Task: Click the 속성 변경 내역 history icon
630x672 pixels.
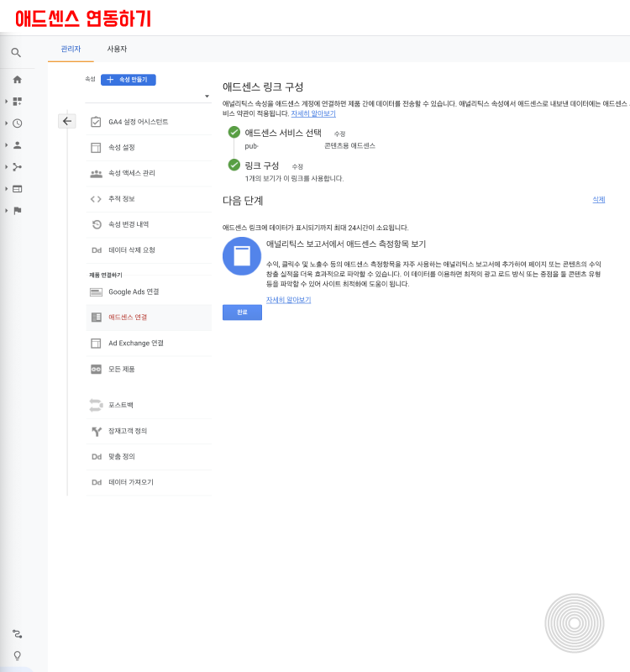Action: (x=97, y=224)
